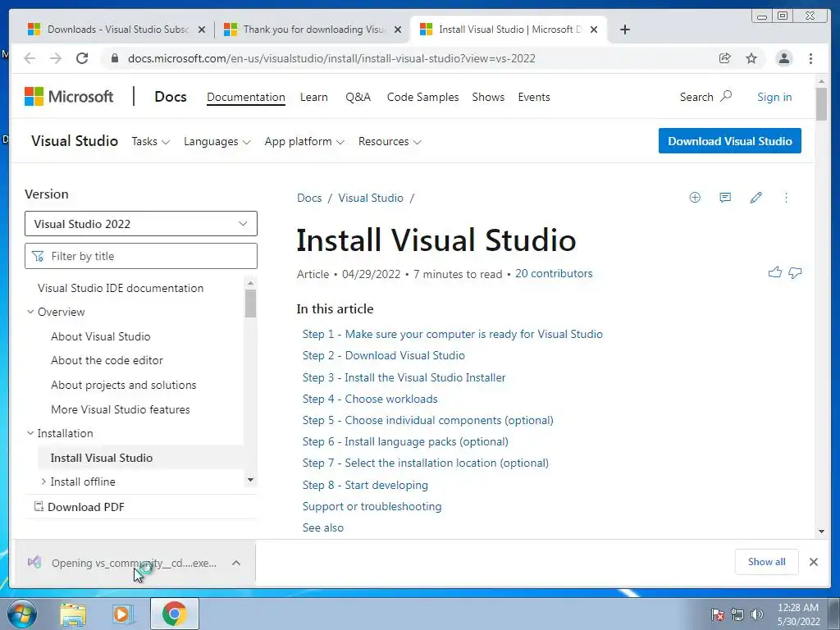Open the article Feedback icon
This screenshot has width=840, height=630.
(x=725, y=198)
